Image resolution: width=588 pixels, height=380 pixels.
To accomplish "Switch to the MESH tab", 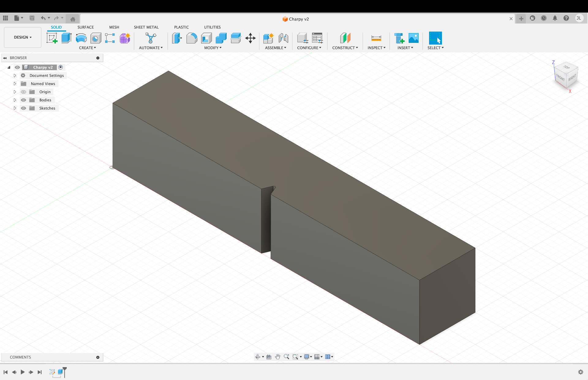I will 114,27.
